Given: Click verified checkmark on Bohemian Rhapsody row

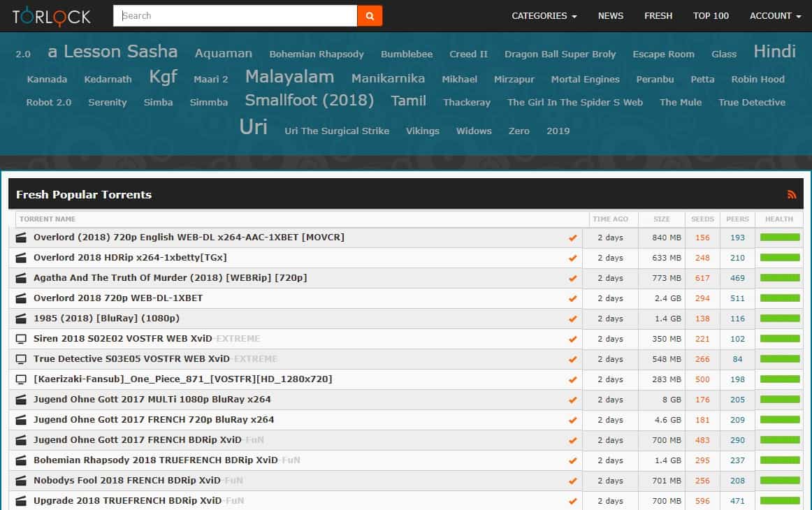Looking at the screenshot, I should pos(572,460).
